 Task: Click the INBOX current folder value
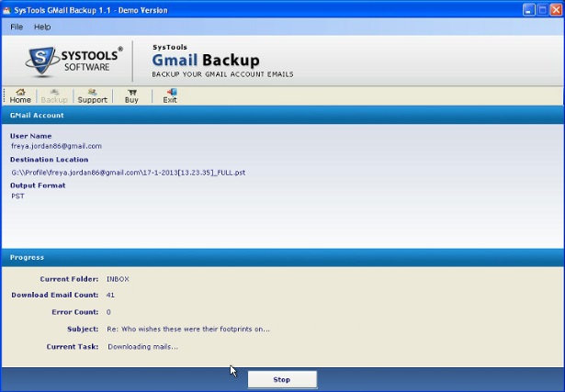pyautogui.click(x=118, y=279)
